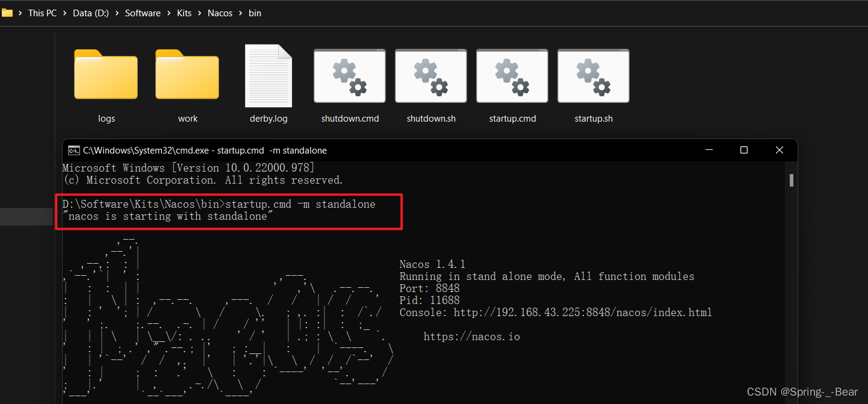Click the work folder name
The width and height of the screenshot is (868, 404).
click(188, 119)
